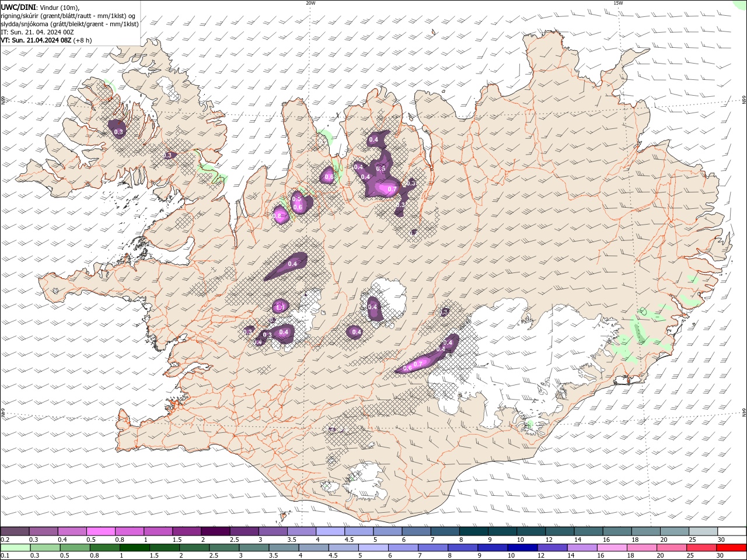Click the '20W' longitude label
Viewport: 747px width, 560px height.
click(310, 3)
